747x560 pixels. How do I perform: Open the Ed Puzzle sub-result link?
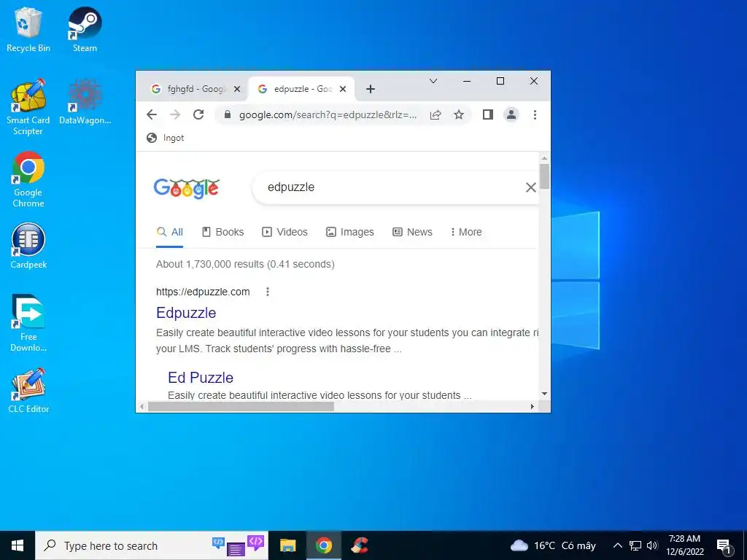[200, 378]
